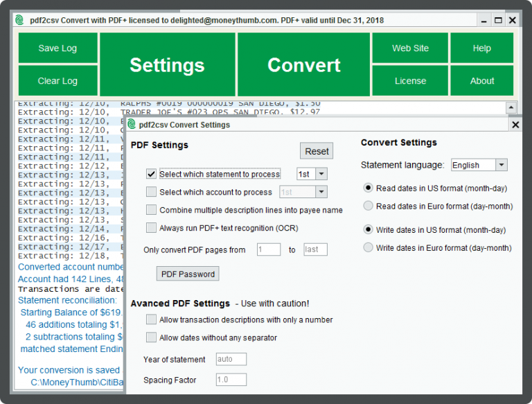532x404 pixels.
Task: Uncheck Select which statement to process
Action: coord(151,174)
